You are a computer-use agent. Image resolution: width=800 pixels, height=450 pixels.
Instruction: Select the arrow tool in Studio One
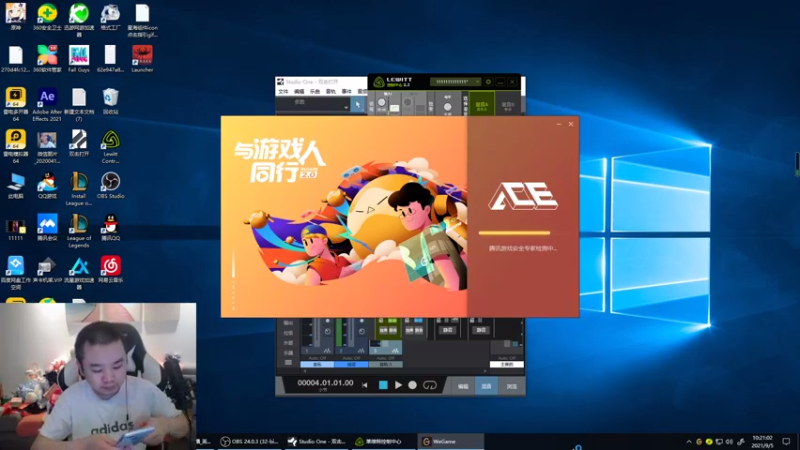pyautogui.click(x=358, y=105)
